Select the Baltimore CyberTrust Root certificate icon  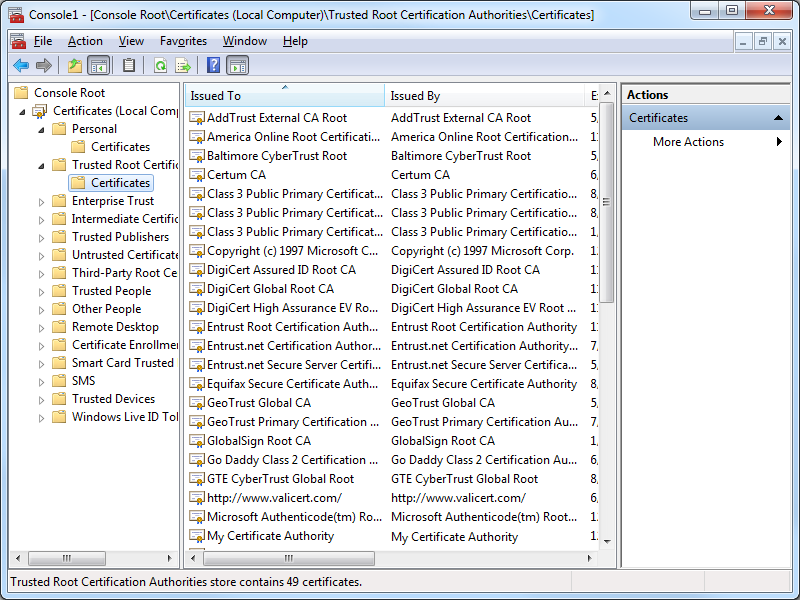tap(197, 156)
